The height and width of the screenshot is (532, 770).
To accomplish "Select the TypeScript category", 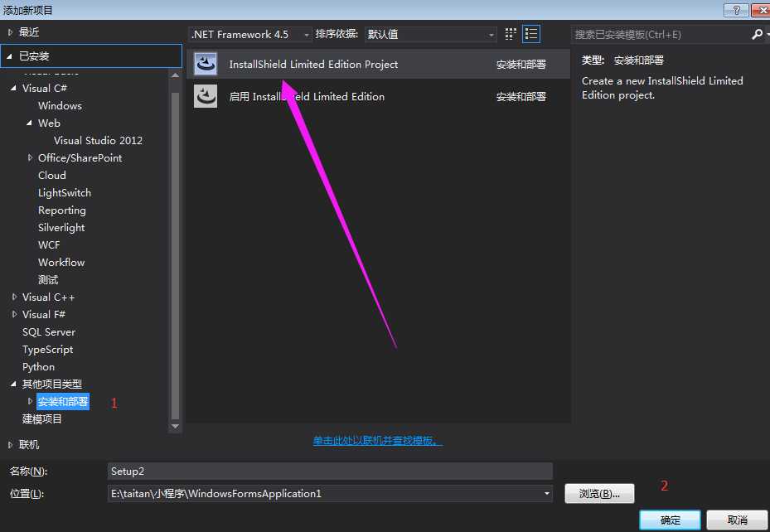I will point(47,350).
